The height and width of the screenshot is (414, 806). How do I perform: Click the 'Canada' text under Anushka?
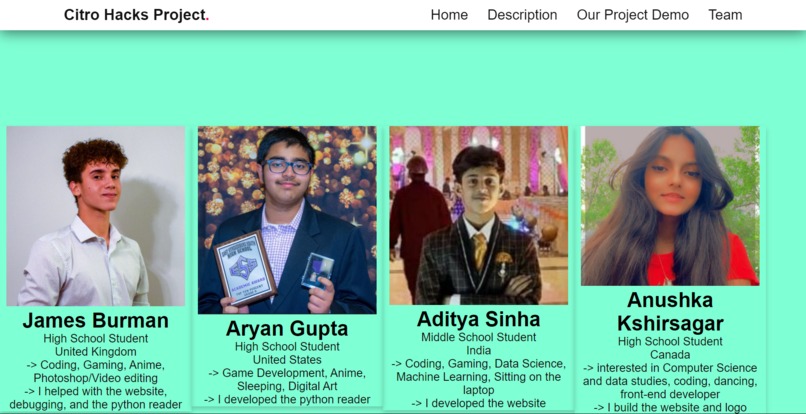pos(670,355)
